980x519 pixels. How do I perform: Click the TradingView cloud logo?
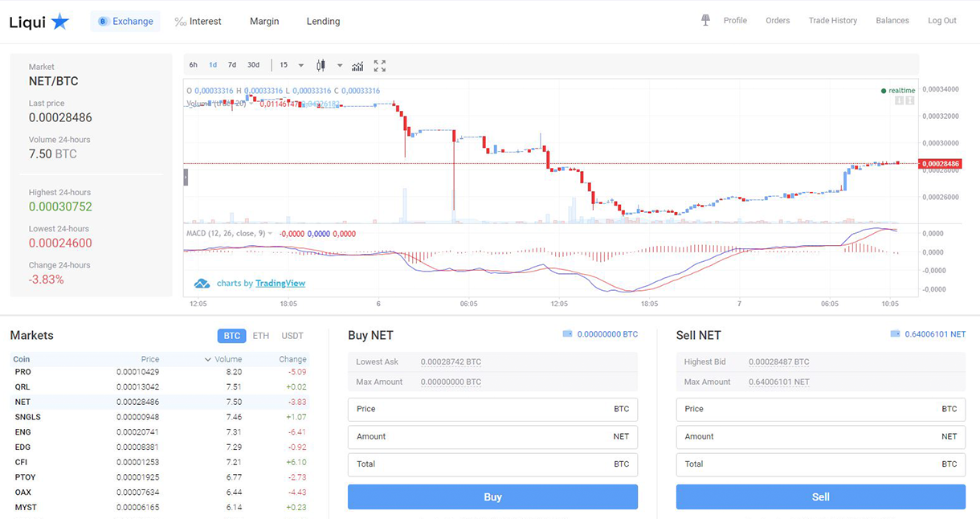[x=202, y=284]
